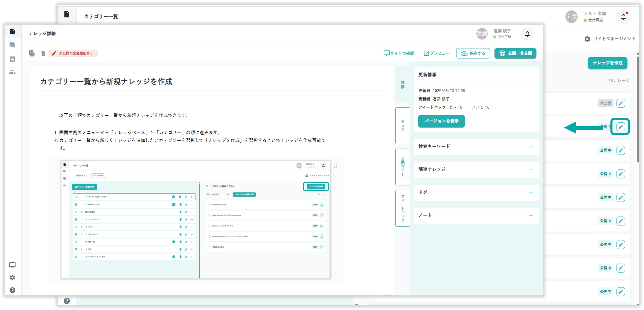Expand the 関連ナレッジ section

531,170
